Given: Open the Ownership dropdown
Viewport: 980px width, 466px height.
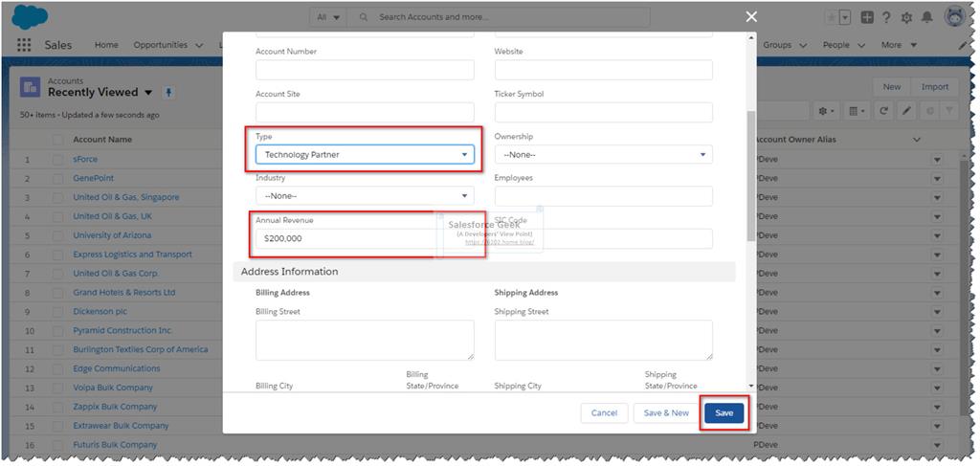Looking at the screenshot, I should pyautogui.click(x=604, y=154).
